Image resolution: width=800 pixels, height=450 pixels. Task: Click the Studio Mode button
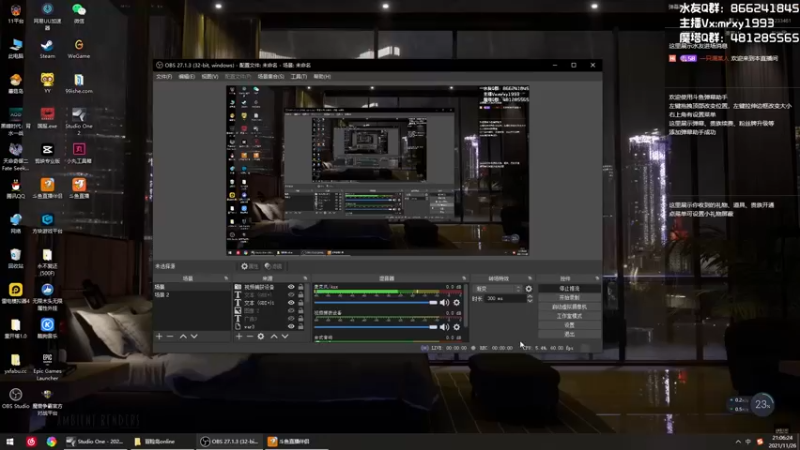(569, 316)
